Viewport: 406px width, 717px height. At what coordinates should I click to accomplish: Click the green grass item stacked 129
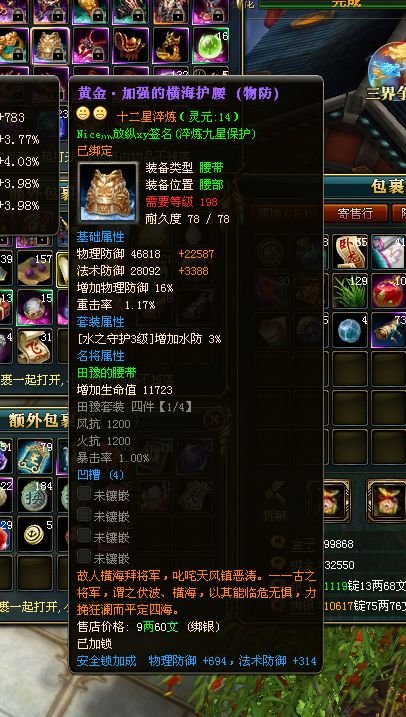pos(350,291)
